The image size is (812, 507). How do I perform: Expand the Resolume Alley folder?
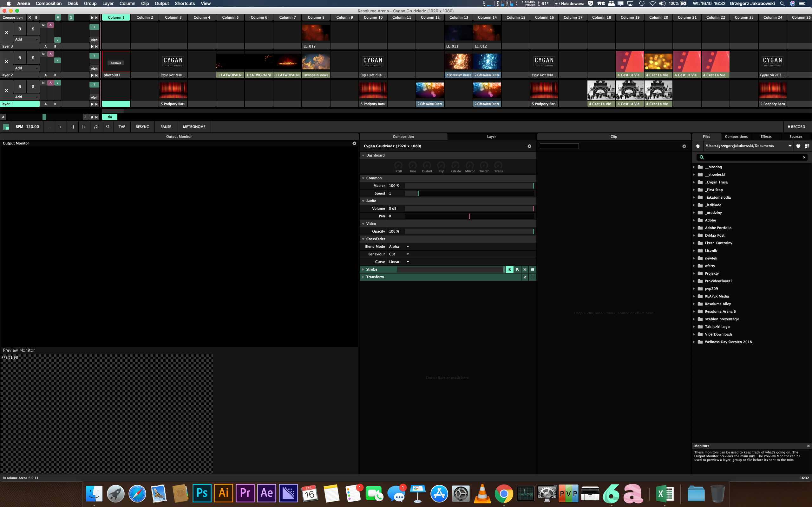(x=694, y=304)
